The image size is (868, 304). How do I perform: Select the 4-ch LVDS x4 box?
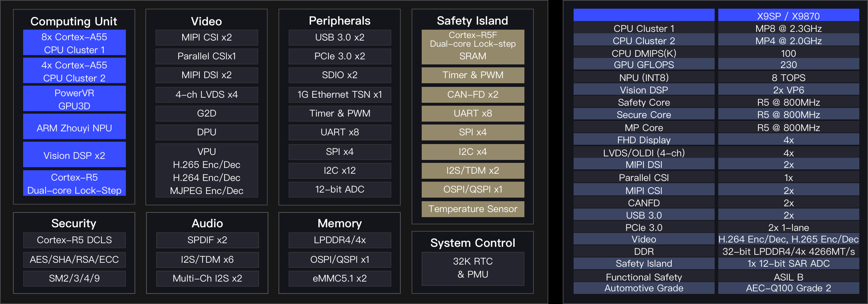(207, 94)
